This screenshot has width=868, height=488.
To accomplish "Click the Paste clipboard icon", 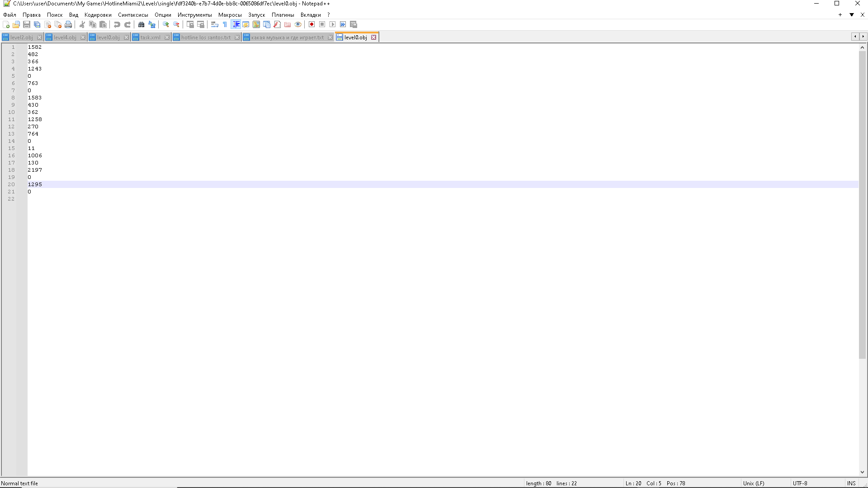I will pyautogui.click(x=103, y=24).
